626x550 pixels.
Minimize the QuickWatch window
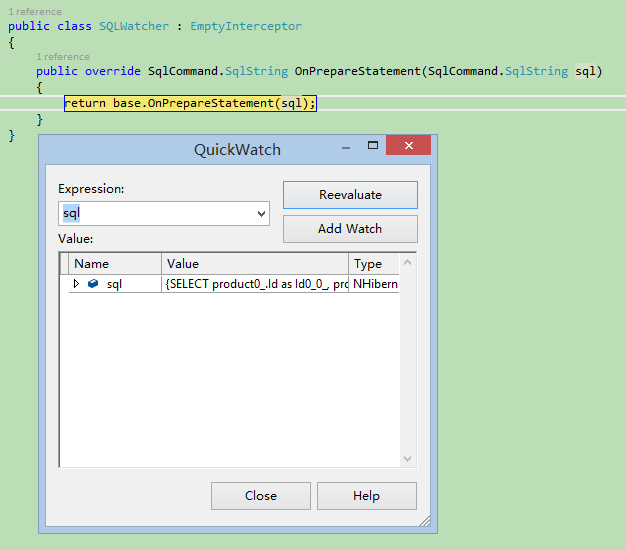[346, 147]
